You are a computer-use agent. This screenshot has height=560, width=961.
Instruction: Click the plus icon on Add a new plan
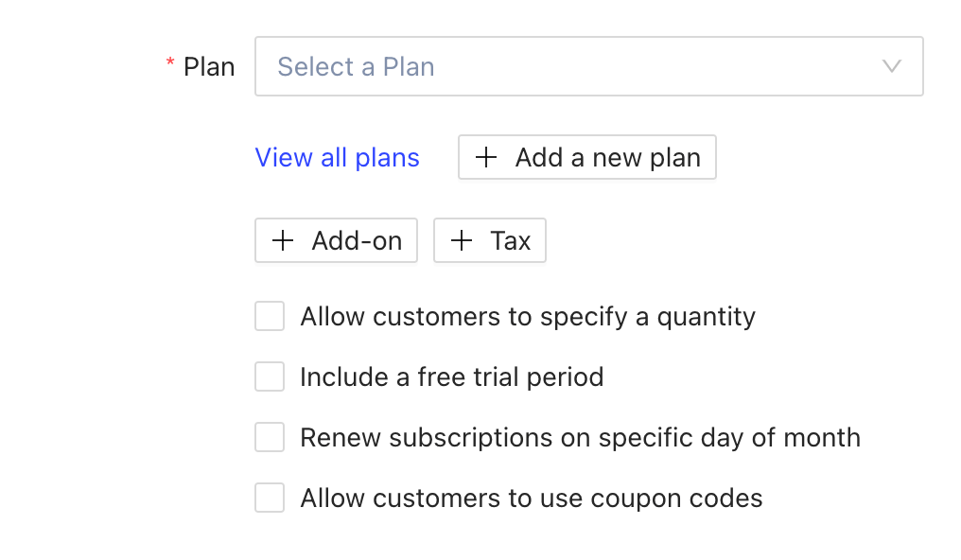(485, 158)
